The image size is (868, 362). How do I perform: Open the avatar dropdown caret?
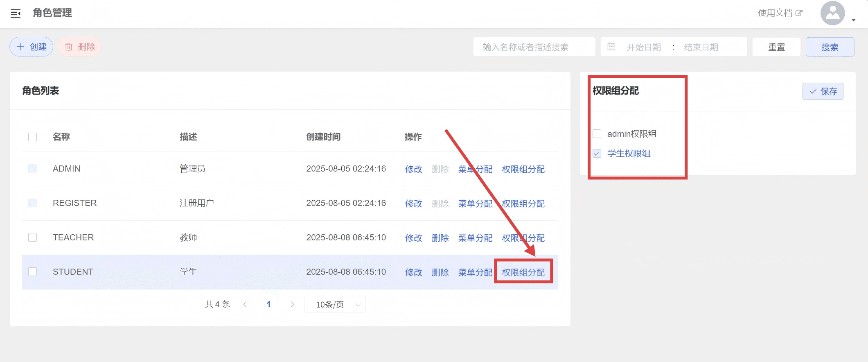click(853, 20)
